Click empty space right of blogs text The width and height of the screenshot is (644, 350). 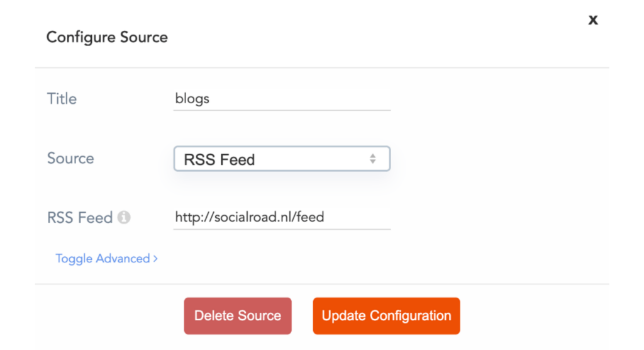[x=302, y=99]
